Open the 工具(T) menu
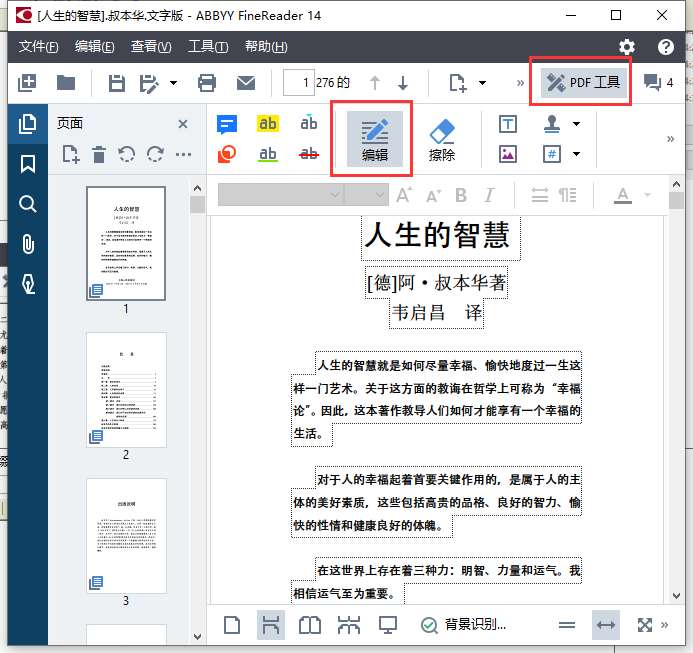Screen dimensions: 693x653 coord(208,47)
